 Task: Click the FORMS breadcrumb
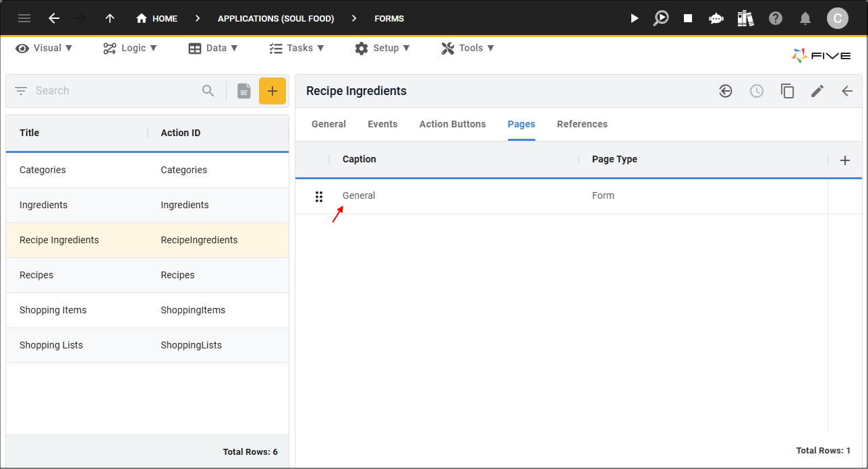pos(389,18)
